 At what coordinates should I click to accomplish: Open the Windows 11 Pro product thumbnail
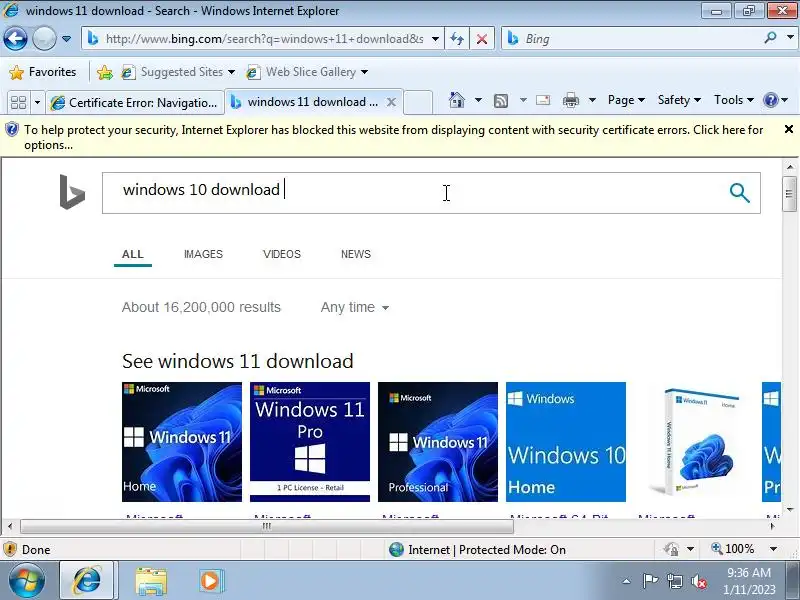tap(310, 442)
